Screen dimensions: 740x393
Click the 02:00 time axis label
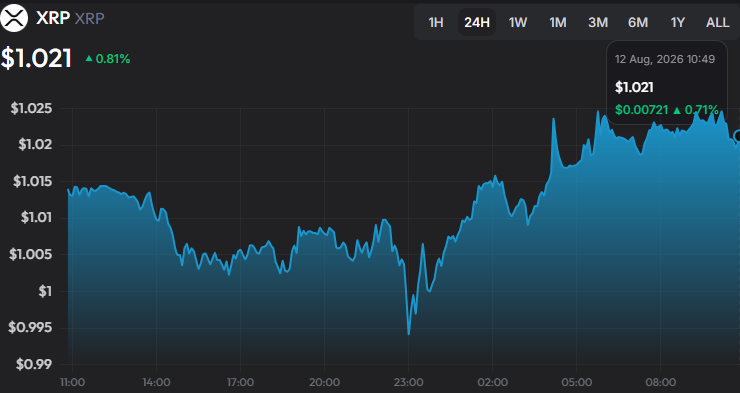492,382
